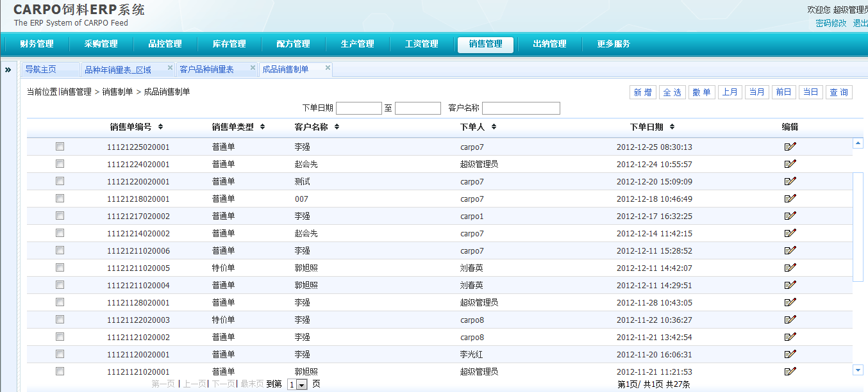Click the 密码修改 link
The image size is (868, 392).
click(x=831, y=23)
